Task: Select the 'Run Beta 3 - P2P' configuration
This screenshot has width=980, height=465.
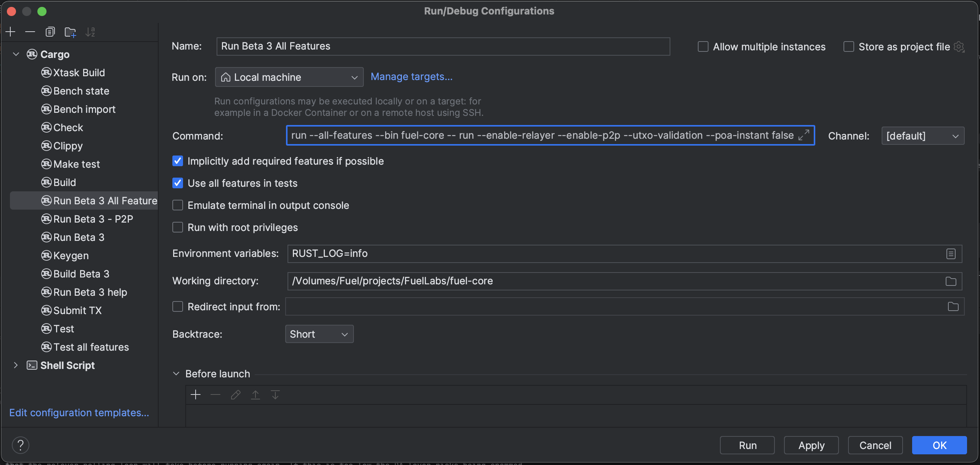Action: (x=93, y=219)
